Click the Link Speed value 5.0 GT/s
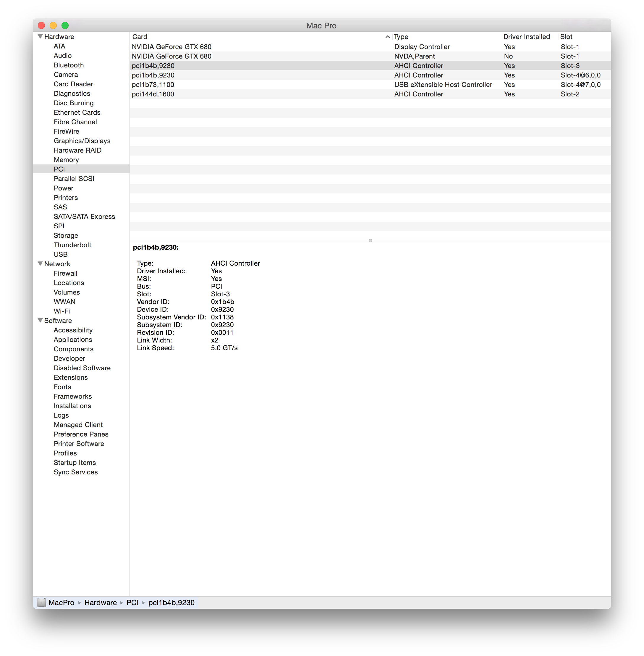The height and width of the screenshot is (656, 644). tap(224, 348)
